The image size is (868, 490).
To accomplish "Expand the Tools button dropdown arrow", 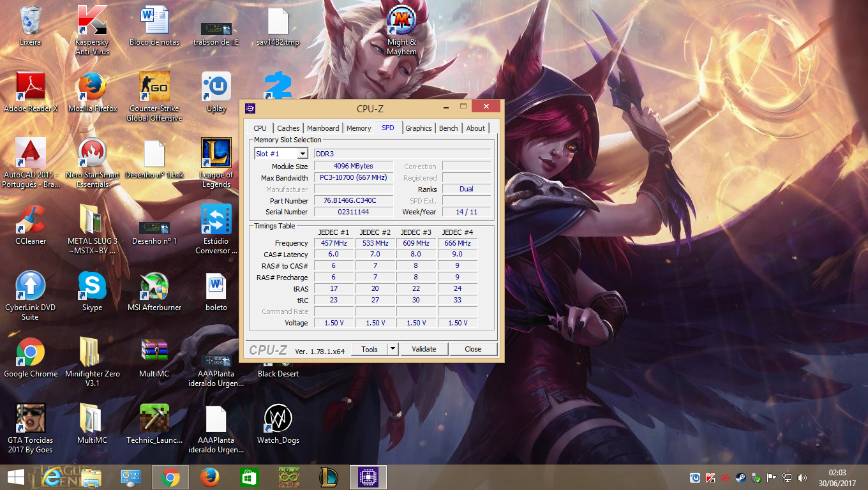I will click(x=393, y=349).
